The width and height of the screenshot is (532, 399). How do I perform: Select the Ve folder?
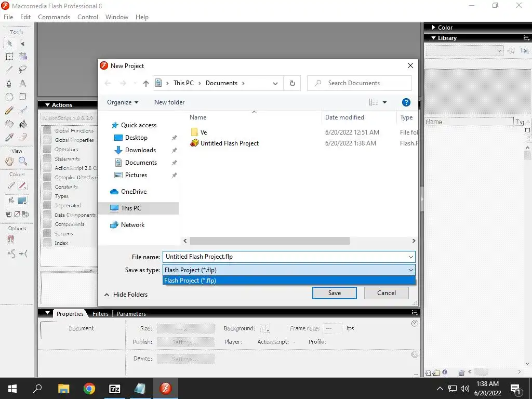coord(204,132)
